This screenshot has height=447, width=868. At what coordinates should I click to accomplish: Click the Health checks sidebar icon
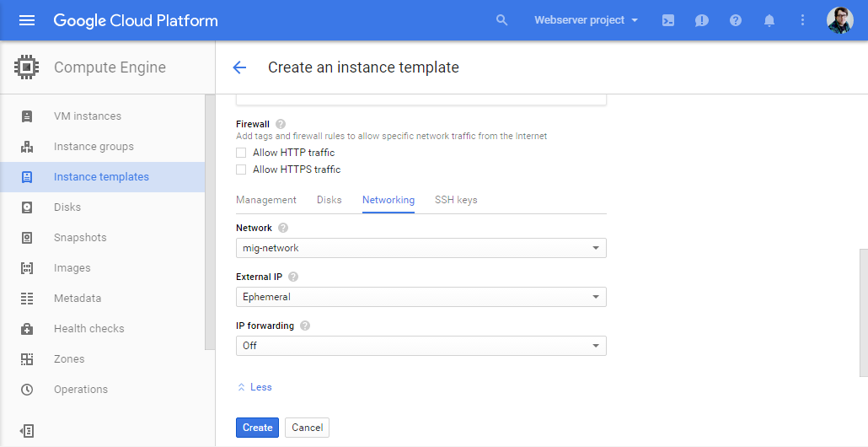point(27,328)
